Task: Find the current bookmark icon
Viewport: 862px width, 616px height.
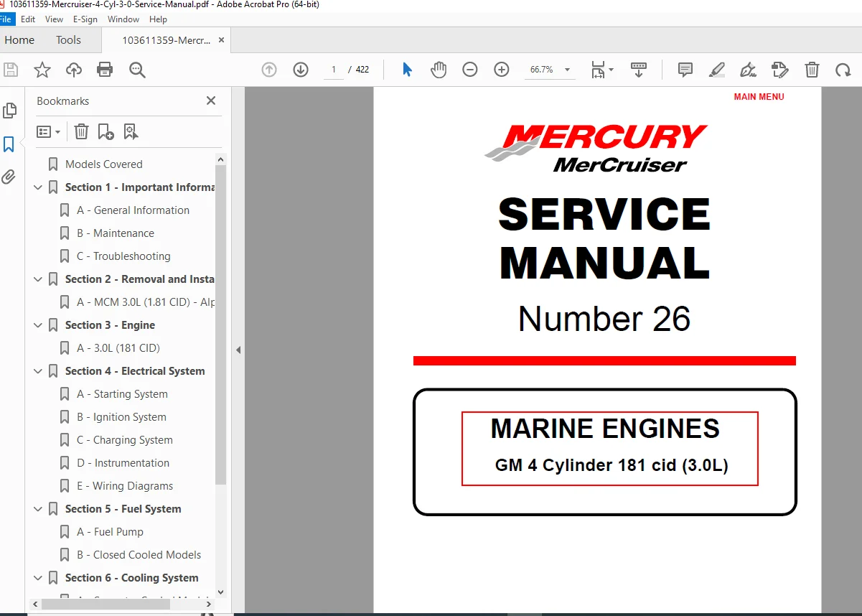Action: tap(131, 131)
